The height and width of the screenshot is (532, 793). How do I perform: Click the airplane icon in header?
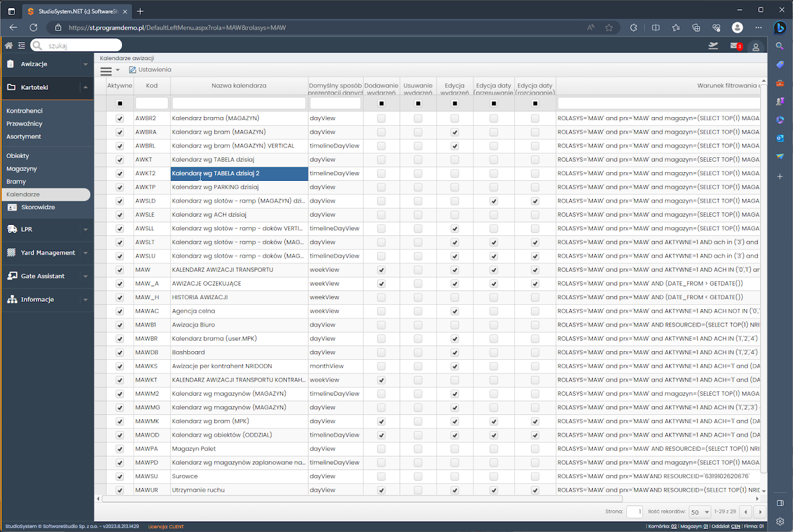tap(713, 46)
